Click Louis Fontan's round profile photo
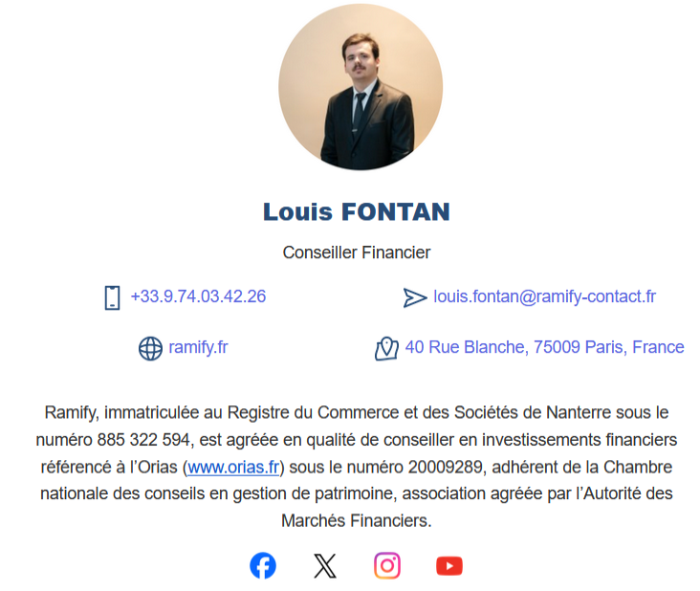 point(361,87)
